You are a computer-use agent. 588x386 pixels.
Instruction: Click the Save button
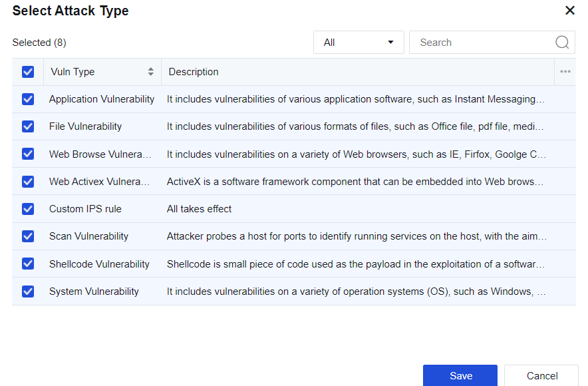point(460,375)
